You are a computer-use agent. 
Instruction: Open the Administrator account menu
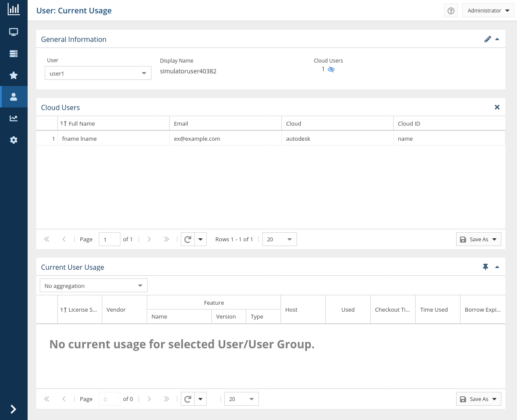[488, 10]
